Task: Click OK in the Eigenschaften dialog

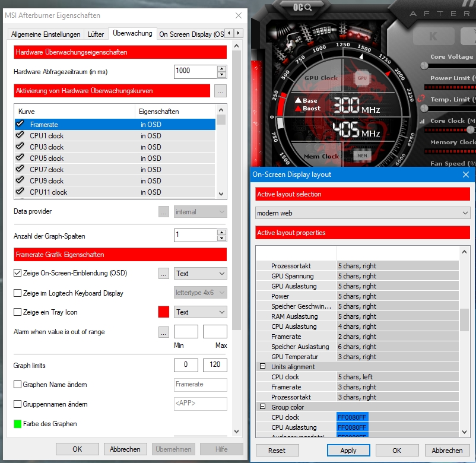Action: (x=77, y=449)
